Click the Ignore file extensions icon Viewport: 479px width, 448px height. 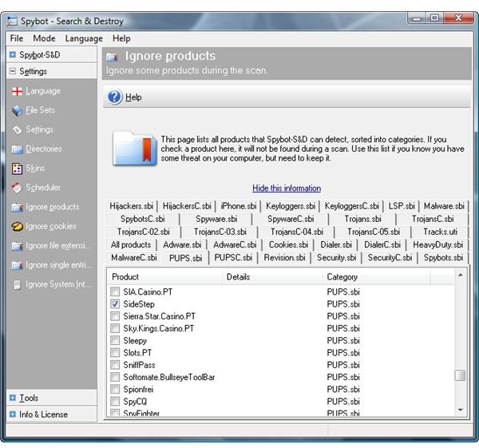click(x=17, y=246)
